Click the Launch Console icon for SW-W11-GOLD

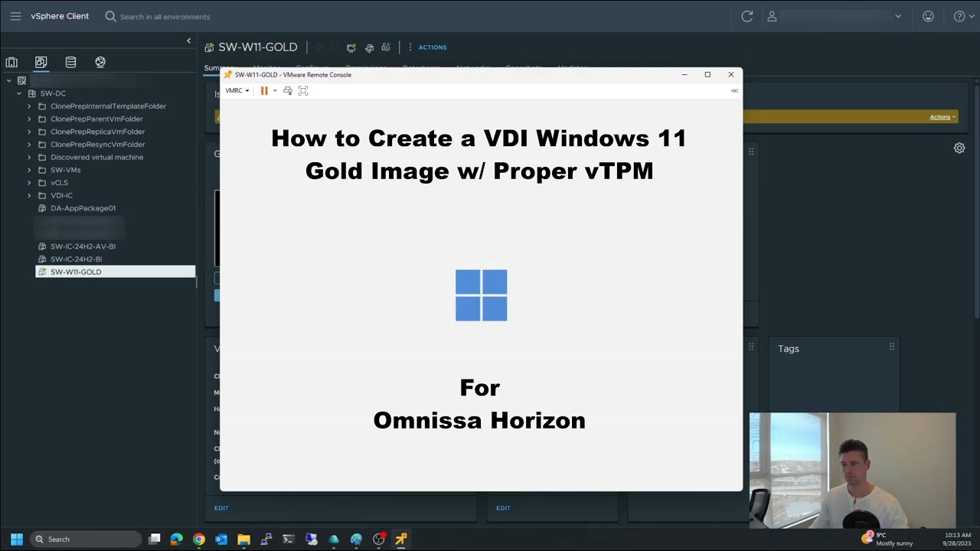351,47
